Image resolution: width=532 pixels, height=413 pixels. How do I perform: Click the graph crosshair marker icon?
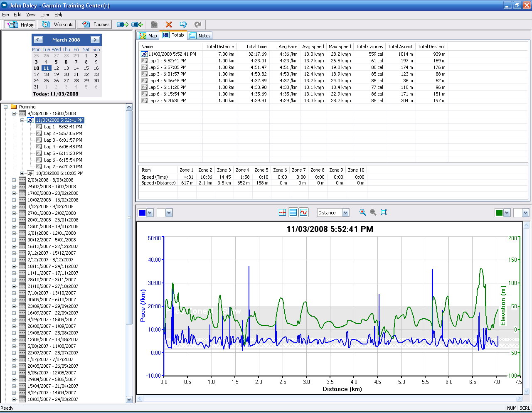point(283,213)
